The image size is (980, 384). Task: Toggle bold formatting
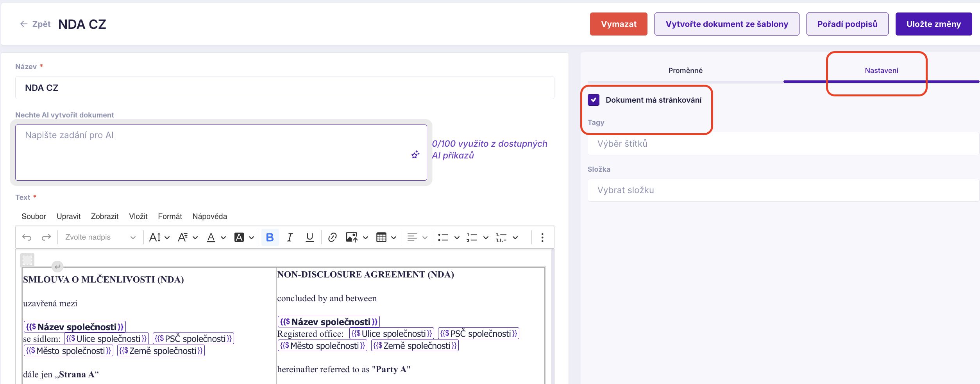[270, 237]
